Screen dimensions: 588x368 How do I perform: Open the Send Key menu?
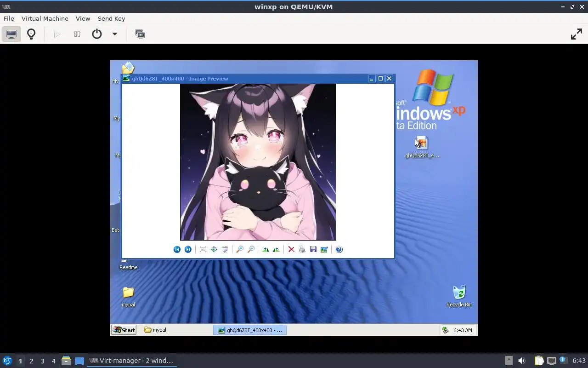coord(111,18)
